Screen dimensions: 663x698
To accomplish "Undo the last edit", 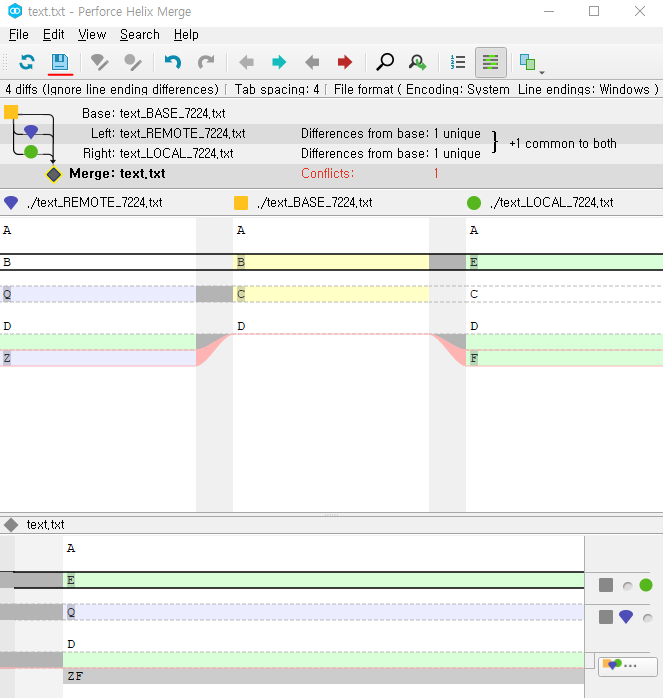I will (173, 62).
